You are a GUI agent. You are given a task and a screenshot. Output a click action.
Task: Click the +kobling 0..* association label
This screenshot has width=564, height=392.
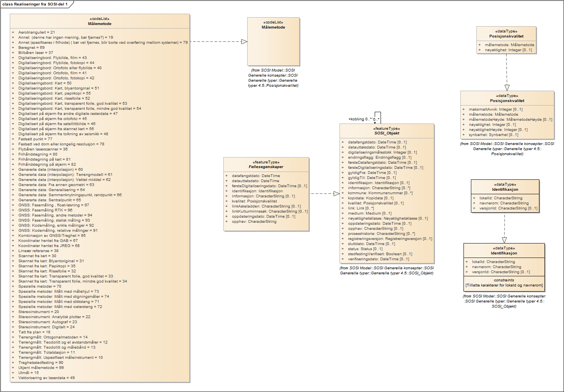point(360,119)
